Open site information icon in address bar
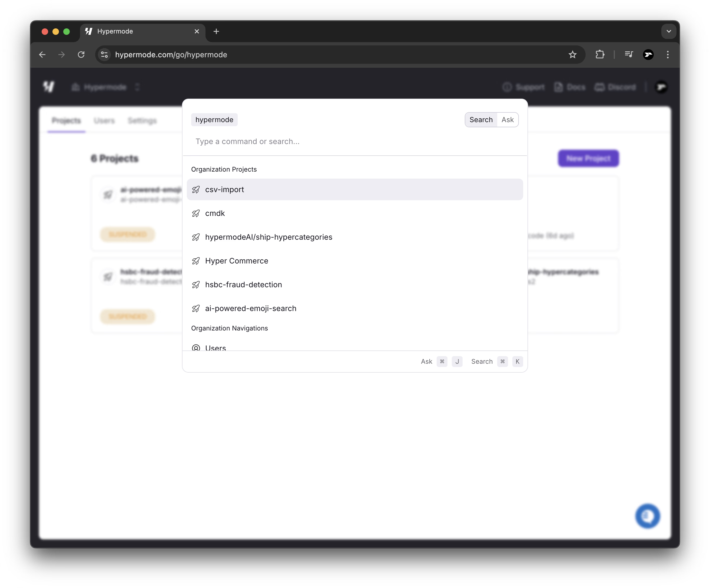The image size is (710, 588). click(x=104, y=54)
